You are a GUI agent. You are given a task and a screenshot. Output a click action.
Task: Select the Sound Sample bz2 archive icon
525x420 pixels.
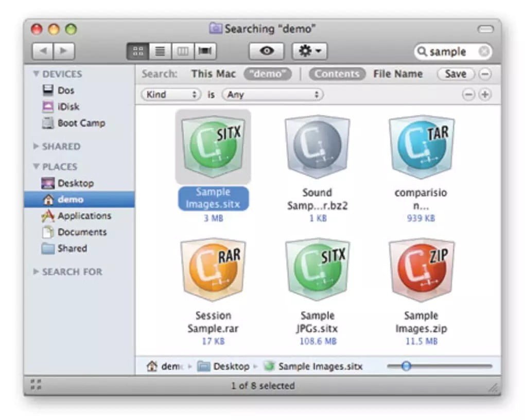317,147
